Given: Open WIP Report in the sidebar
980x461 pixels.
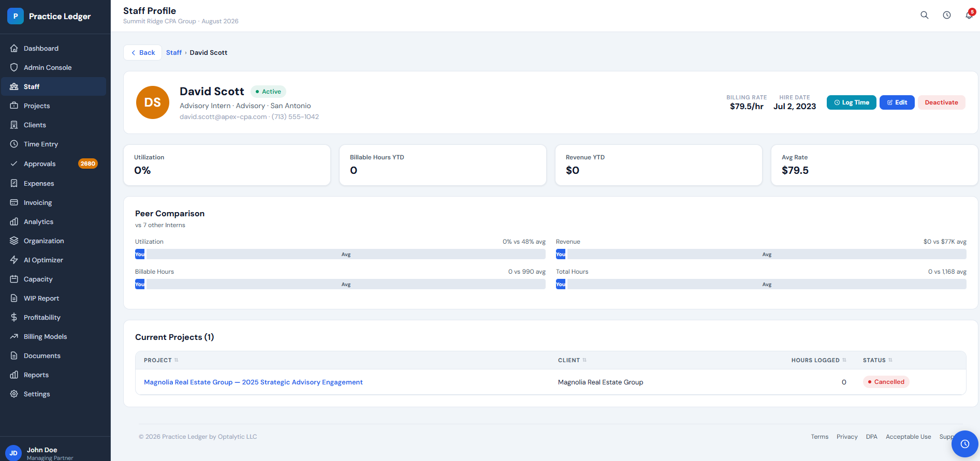Looking at the screenshot, I should (x=54, y=298).
